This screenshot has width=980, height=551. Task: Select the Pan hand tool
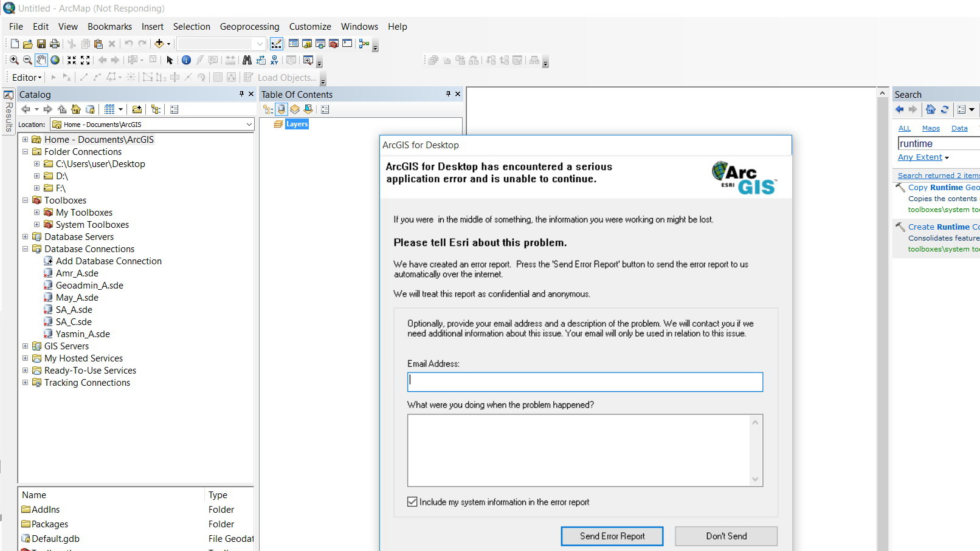tap(41, 60)
